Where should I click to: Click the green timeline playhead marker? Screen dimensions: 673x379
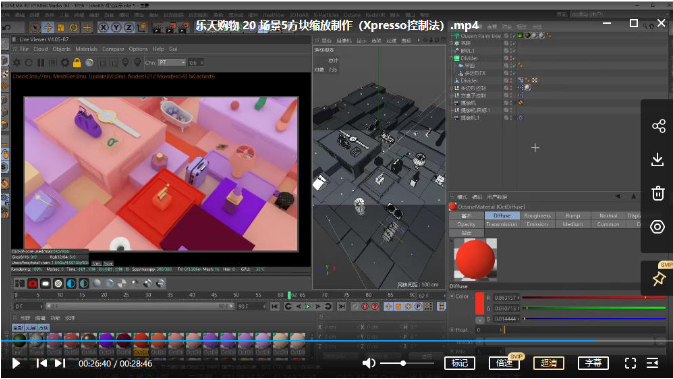click(x=290, y=295)
